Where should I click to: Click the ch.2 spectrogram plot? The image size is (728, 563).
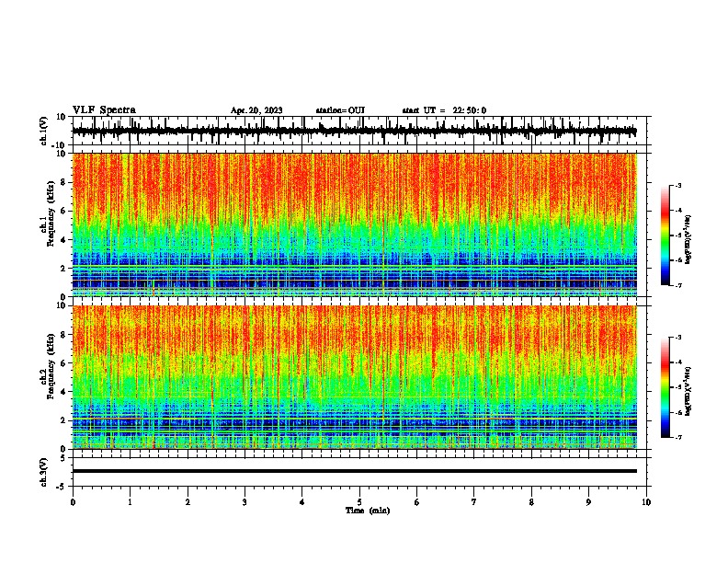(355, 377)
